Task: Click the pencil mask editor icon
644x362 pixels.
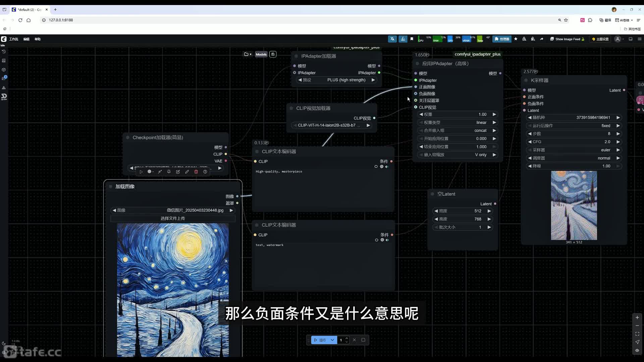Action: click(187, 172)
